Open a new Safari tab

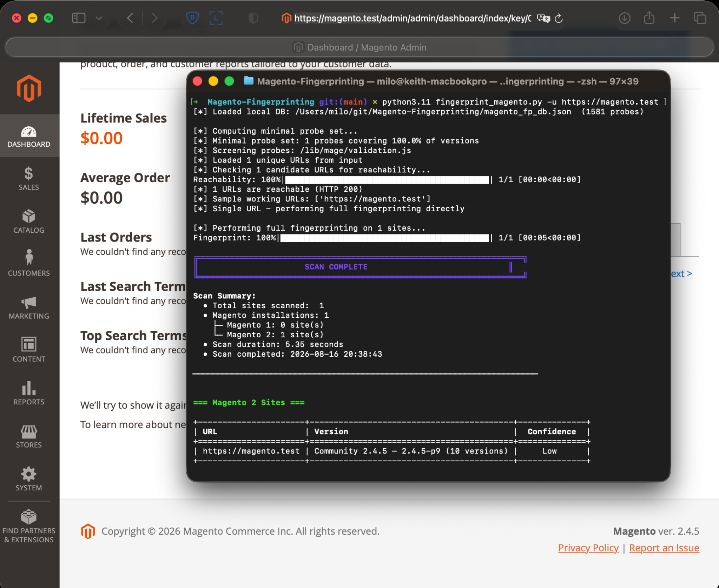tap(675, 18)
